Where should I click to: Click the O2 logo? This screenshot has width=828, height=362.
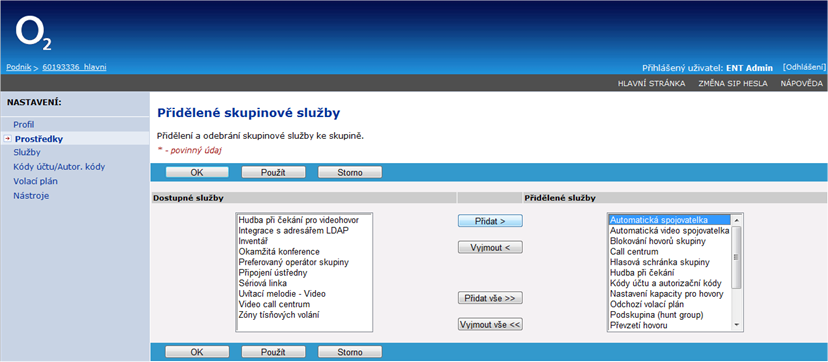(34, 33)
